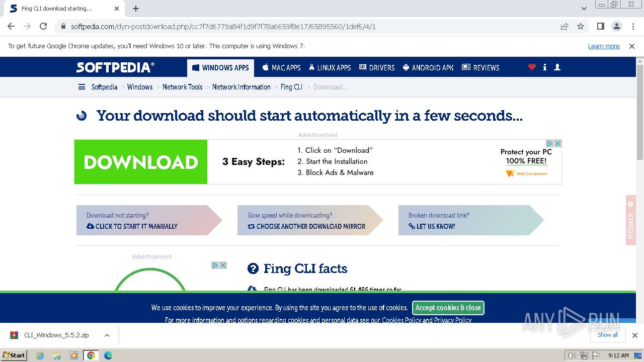644x362 pixels.
Task: Open the Action Center flag icon
Action: tap(596, 355)
